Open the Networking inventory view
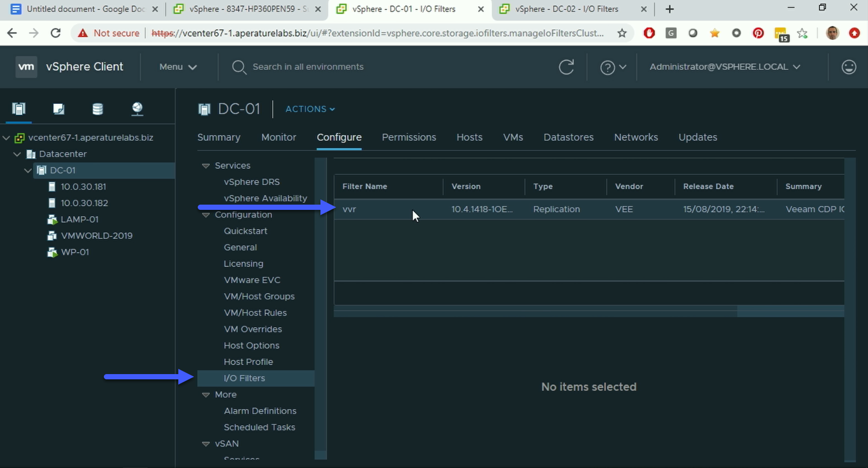Screen dimensions: 868x468 [137, 109]
